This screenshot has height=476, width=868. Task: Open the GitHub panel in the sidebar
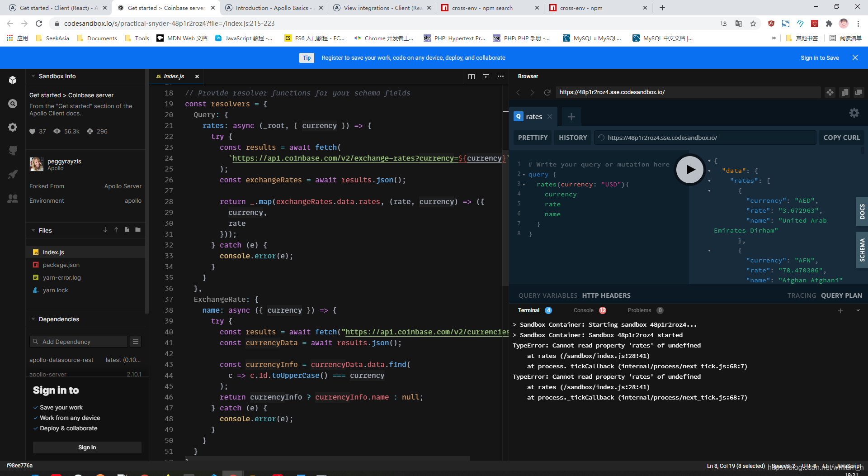[13, 151]
